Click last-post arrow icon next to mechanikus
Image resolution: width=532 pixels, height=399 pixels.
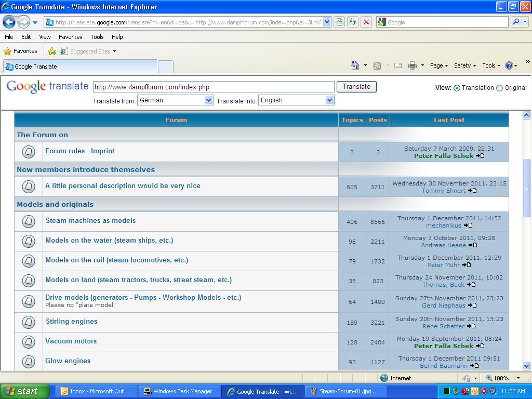tap(468, 225)
